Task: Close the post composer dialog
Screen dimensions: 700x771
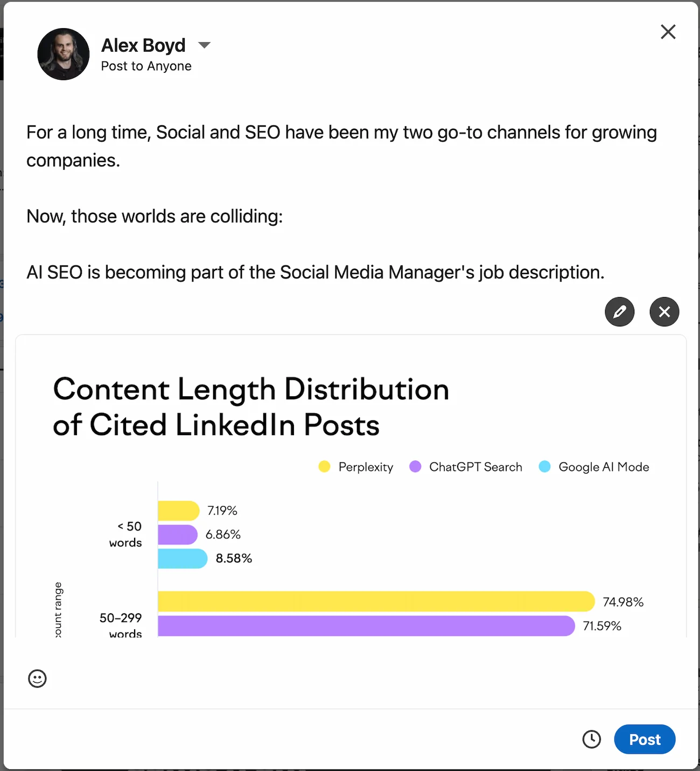Action: pos(668,32)
